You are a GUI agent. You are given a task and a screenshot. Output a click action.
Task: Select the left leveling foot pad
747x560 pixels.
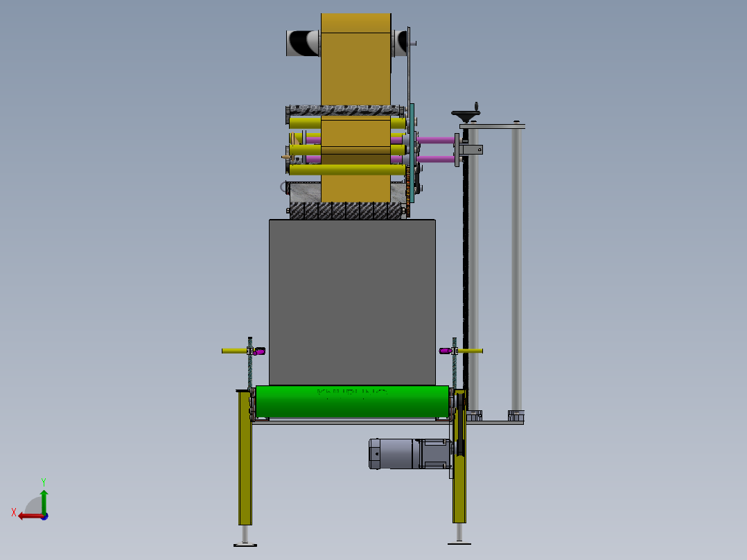(245, 545)
